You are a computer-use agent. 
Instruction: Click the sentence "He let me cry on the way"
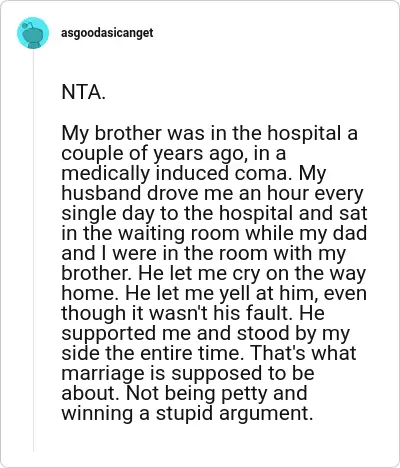[x=252, y=274]
